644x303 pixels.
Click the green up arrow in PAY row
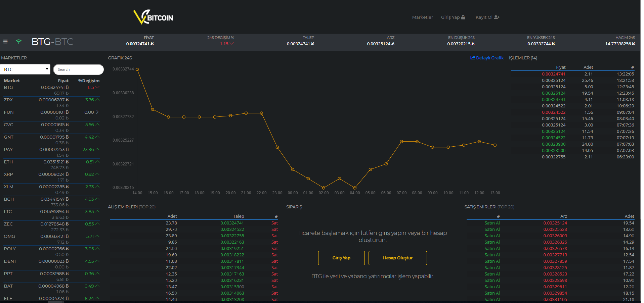(97, 149)
